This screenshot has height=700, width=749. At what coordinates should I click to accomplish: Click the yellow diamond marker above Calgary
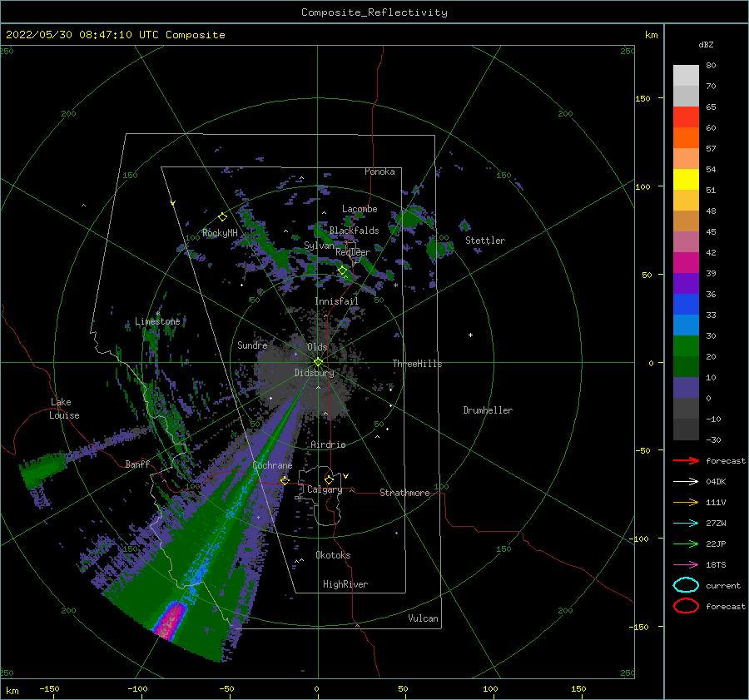coord(329,479)
